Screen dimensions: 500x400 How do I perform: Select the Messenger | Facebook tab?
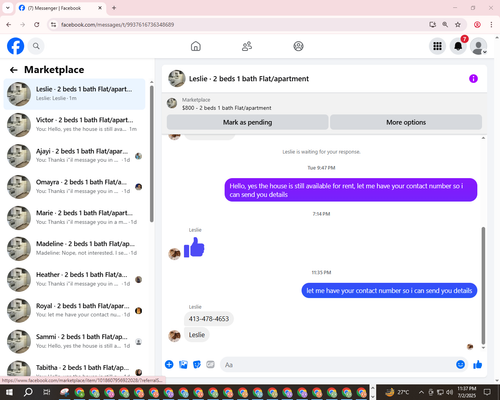(x=61, y=8)
